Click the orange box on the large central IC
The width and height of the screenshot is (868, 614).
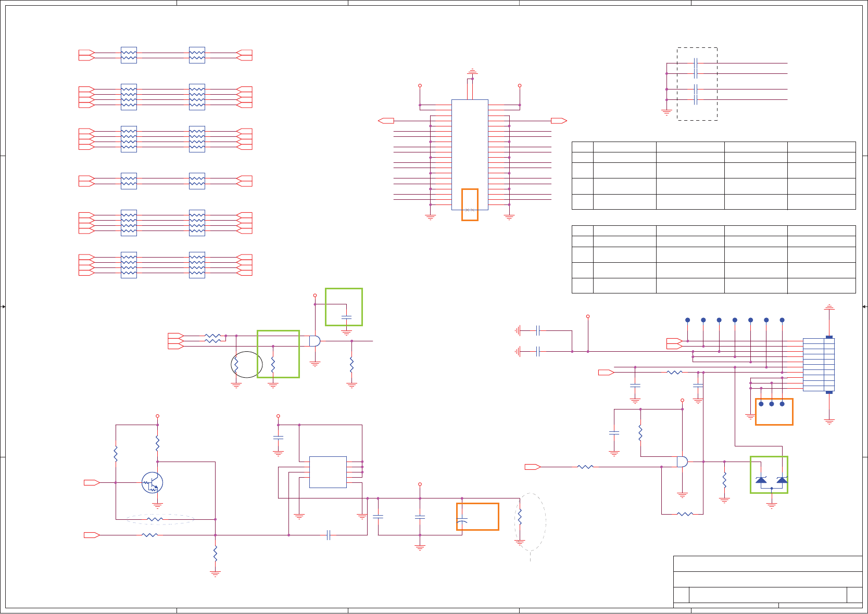tap(470, 204)
